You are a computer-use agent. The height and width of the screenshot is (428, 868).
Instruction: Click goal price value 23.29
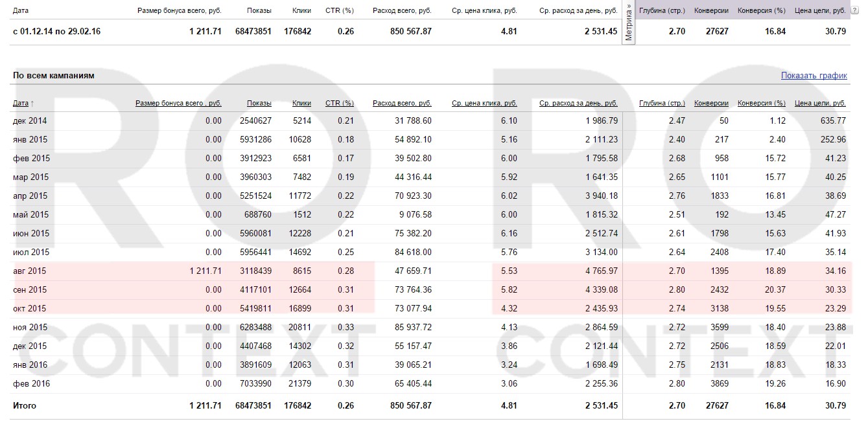pos(835,308)
